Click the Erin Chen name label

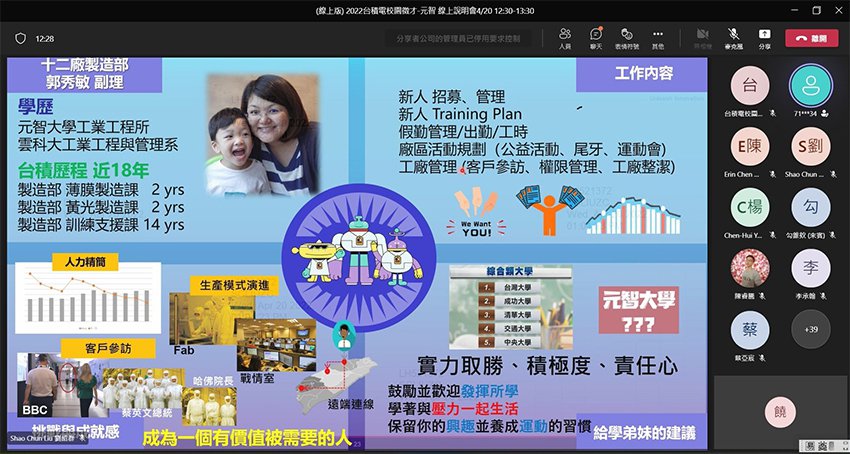742,175
